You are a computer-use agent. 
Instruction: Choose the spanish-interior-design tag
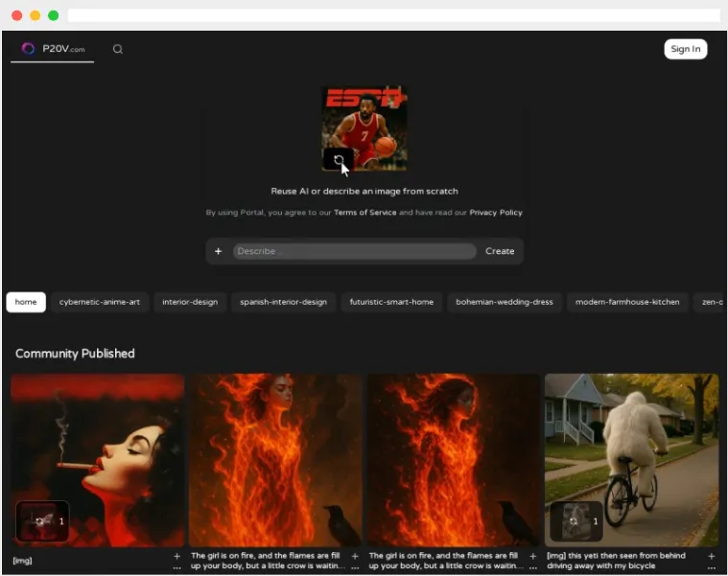[283, 302]
